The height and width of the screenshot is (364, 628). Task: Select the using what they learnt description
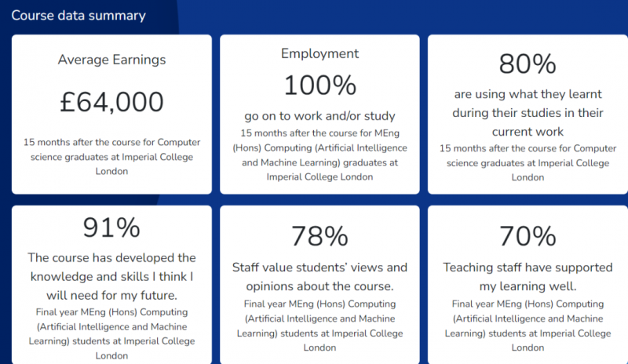[528, 113]
